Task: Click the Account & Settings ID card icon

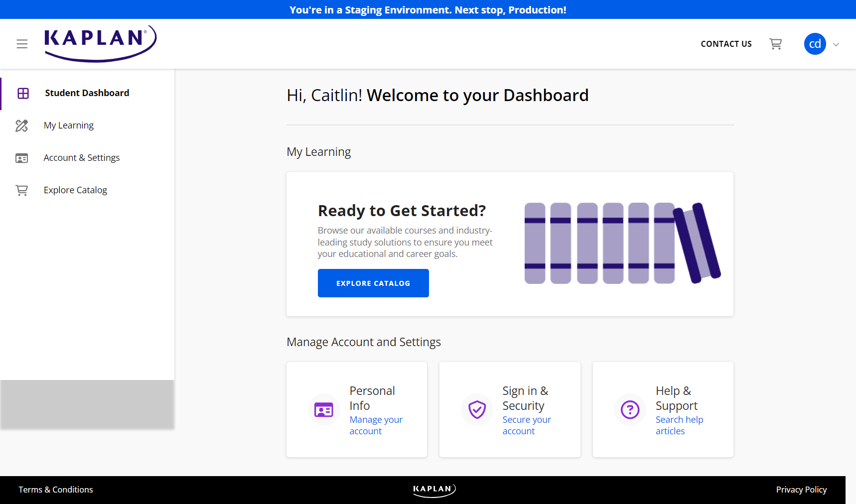Action: point(22,158)
